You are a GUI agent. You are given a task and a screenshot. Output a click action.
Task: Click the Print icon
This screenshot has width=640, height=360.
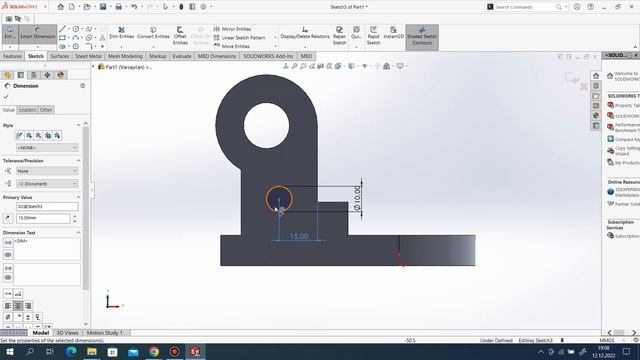click(118, 7)
